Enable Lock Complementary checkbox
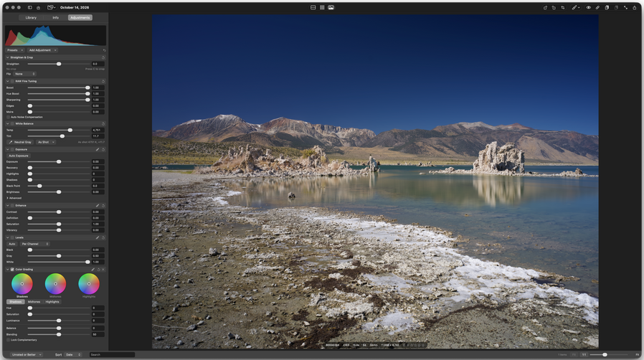The image size is (644, 360). pyautogui.click(x=8, y=340)
